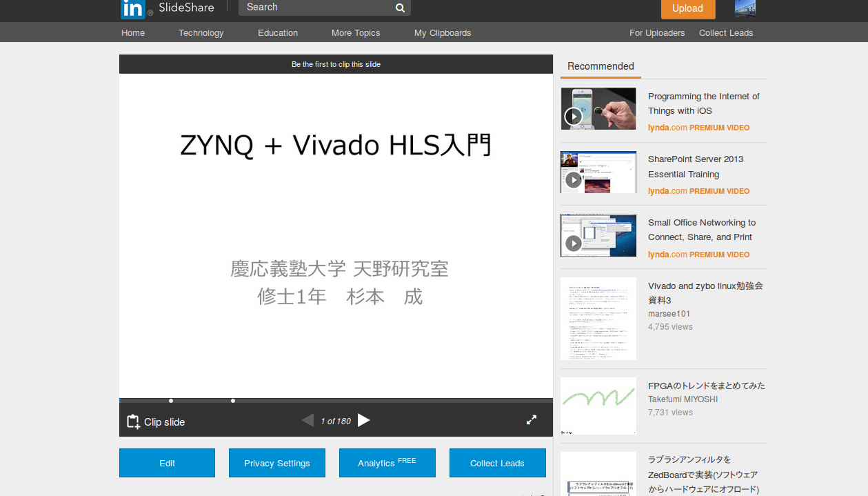The width and height of the screenshot is (868, 496).
Task: Select the Recommended tab
Action: point(600,66)
